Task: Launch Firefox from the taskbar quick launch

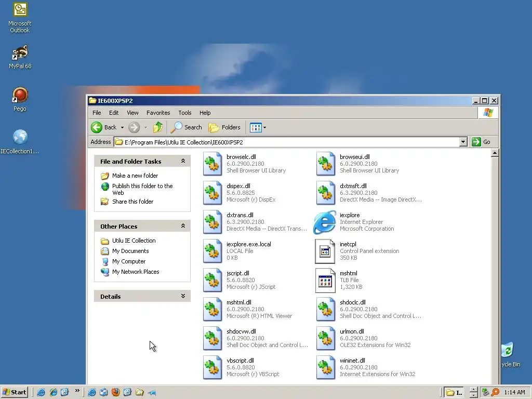Action: click(116, 392)
